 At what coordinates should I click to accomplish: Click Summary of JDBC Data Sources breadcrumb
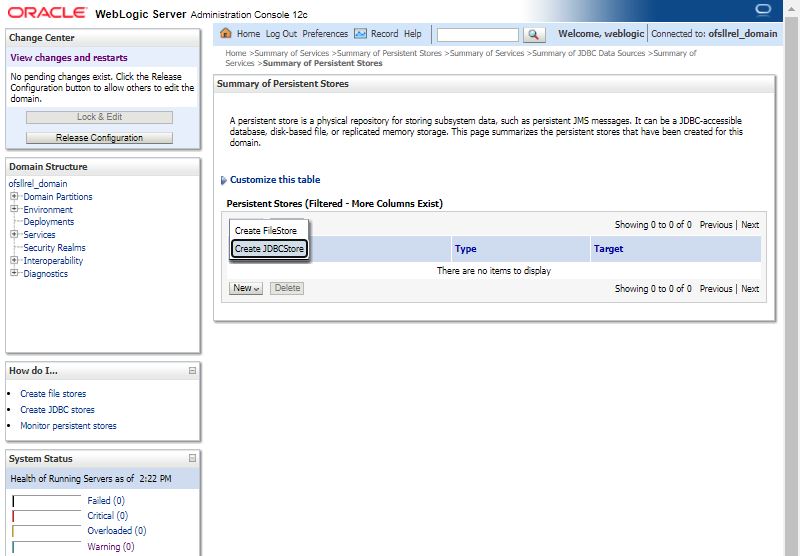[589, 53]
